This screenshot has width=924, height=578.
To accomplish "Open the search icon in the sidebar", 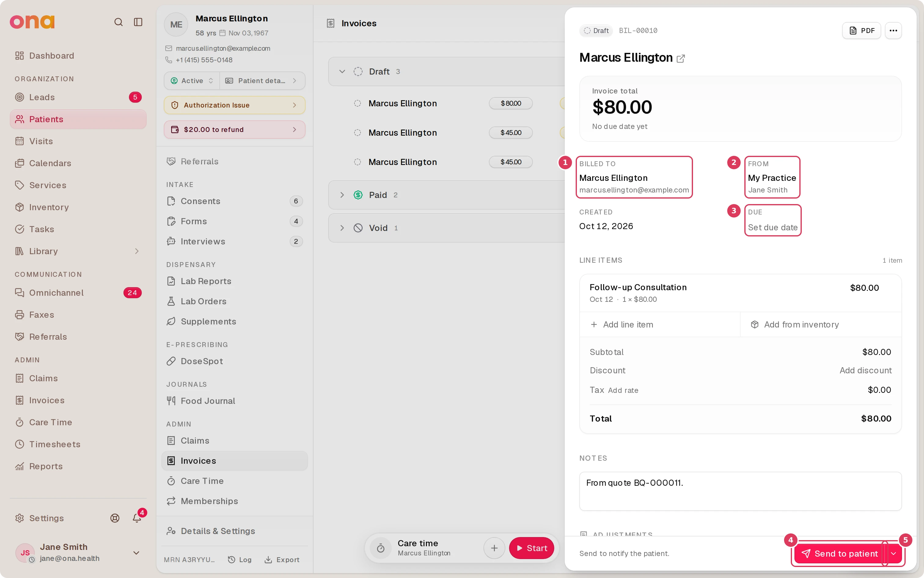I will point(119,22).
